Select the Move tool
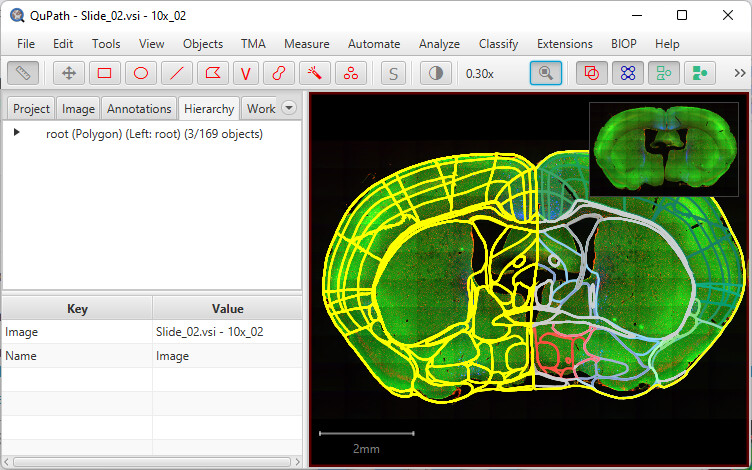 tap(69, 73)
